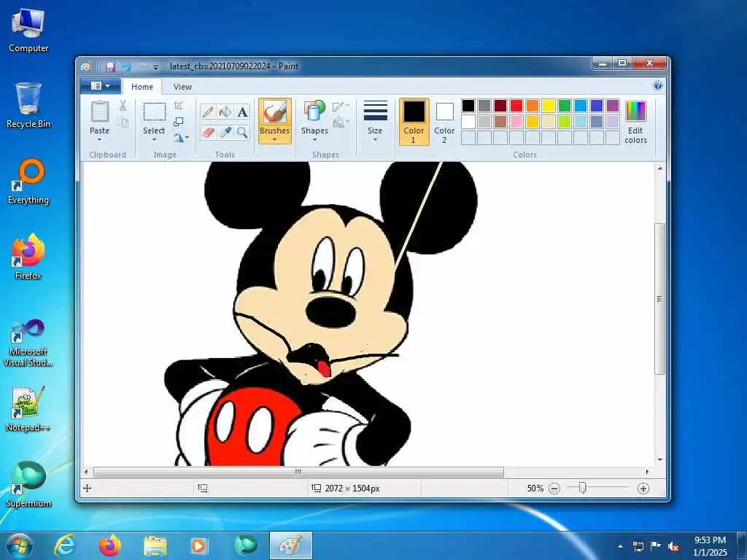Open the Windows Start button
The height and width of the screenshot is (560, 747).
pos(20,545)
